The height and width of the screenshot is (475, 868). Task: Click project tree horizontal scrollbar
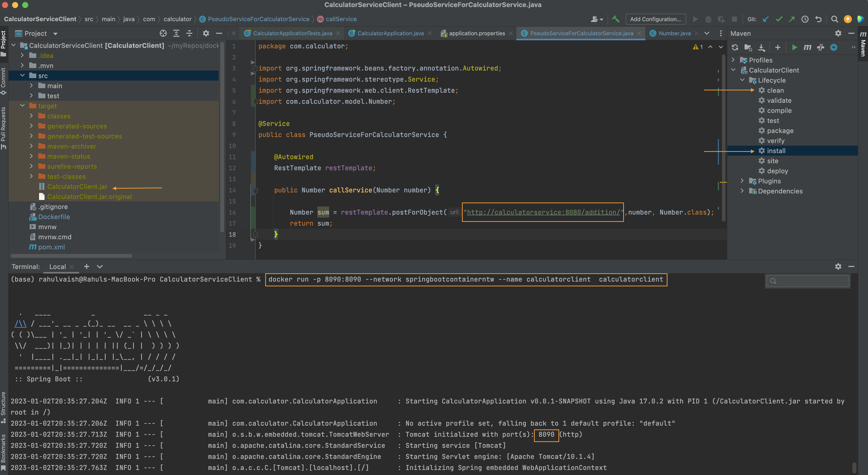[72, 256]
